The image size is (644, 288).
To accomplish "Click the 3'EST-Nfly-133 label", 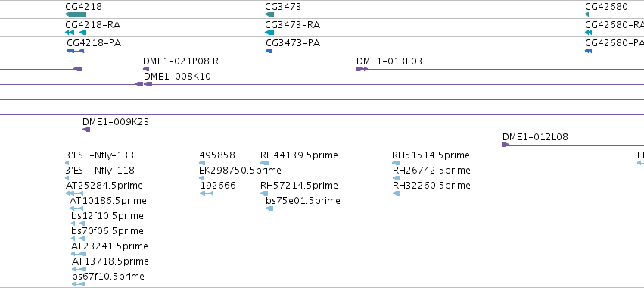I will 99,155.
